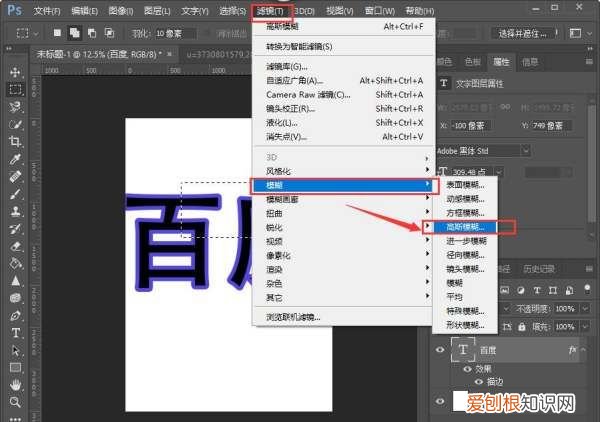
Task: Click the lock all icon in Layers
Action: click(522, 327)
